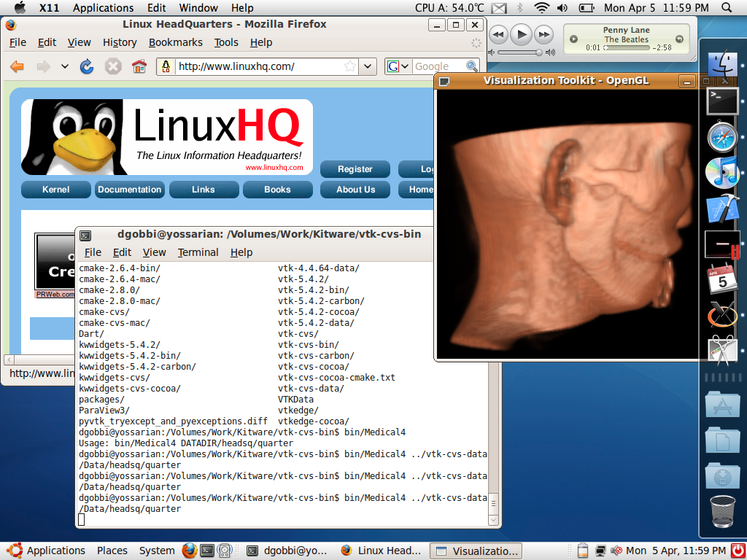747x560 pixels.
Task: Click the www.linuxhq.com link under logo
Action: (x=274, y=167)
